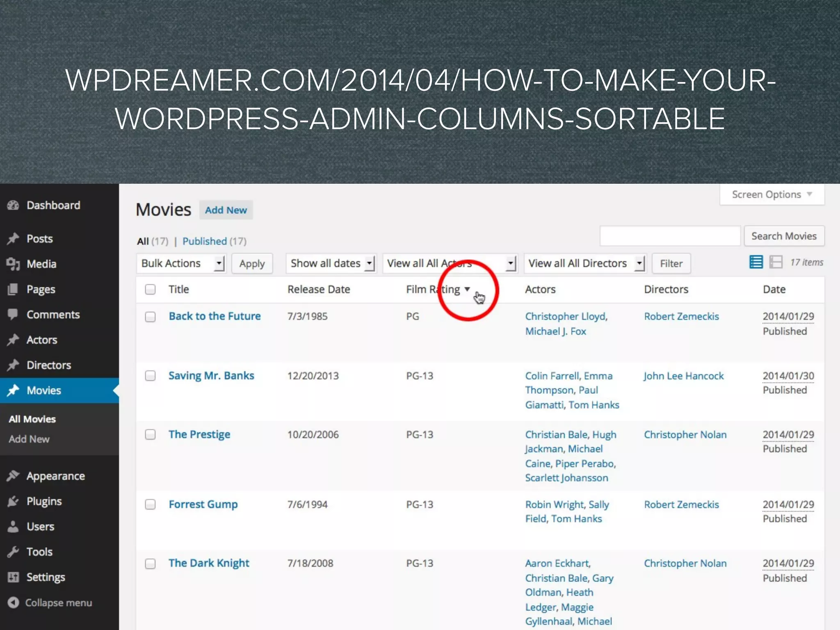The height and width of the screenshot is (630, 840).
Task: Click the Media library icon
Action: pyautogui.click(x=13, y=264)
